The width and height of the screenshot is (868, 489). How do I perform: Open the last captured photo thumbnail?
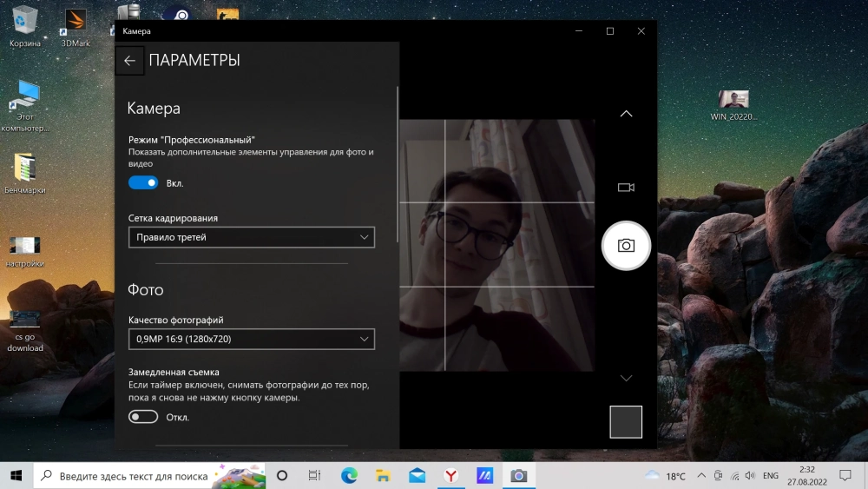(x=626, y=422)
